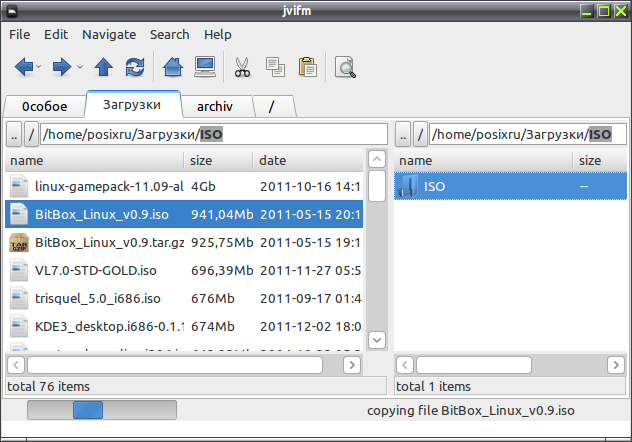Go to Home folder icon

point(173,66)
